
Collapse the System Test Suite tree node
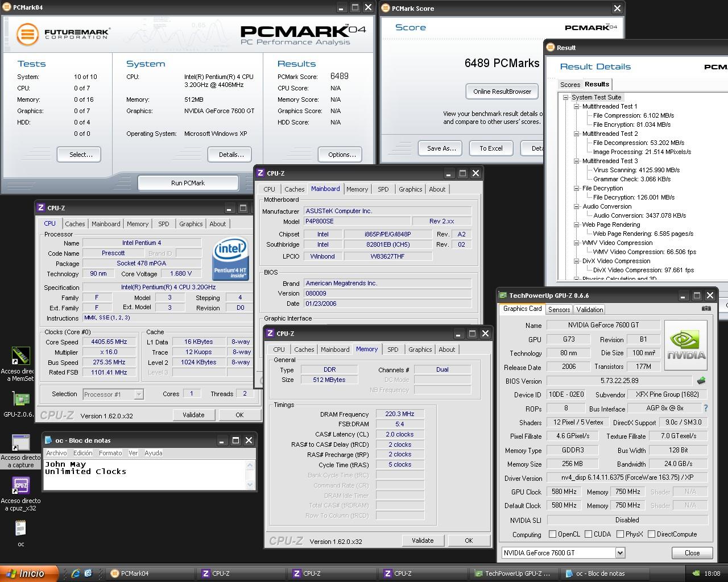(x=566, y=97)
